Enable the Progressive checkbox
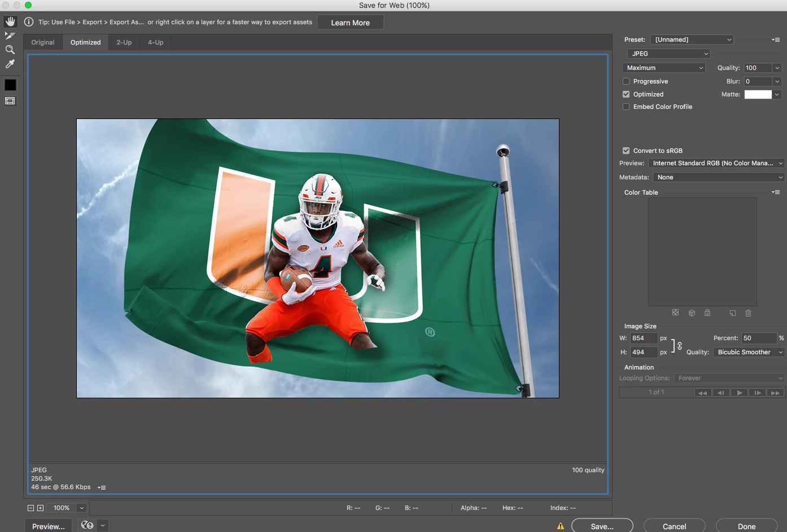Viewport: 787px width, 532px height. point(626,81)
